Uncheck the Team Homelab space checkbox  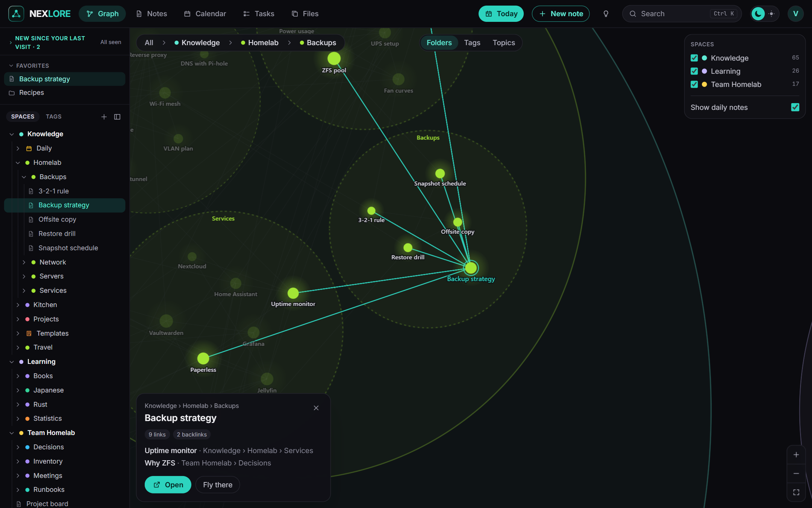click(x=694, y=84)
